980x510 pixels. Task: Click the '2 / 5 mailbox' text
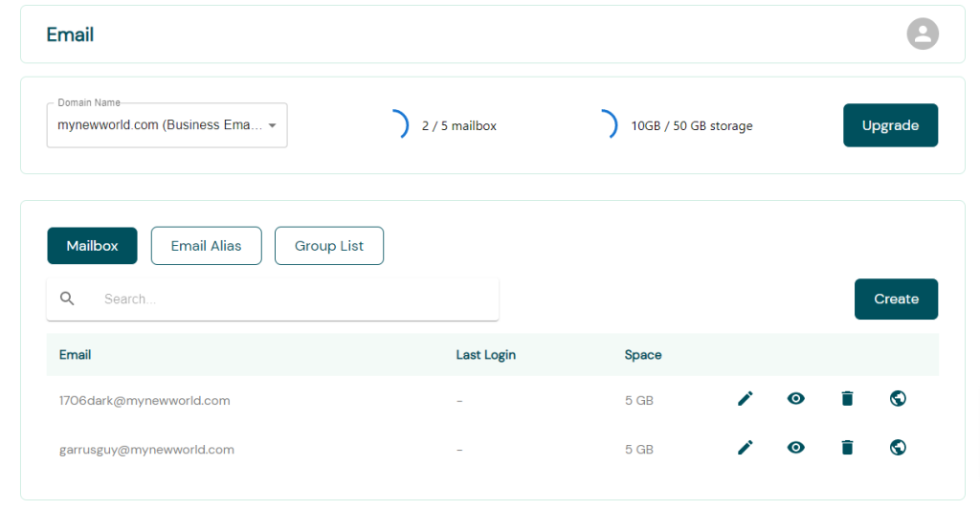pos(458,125)
